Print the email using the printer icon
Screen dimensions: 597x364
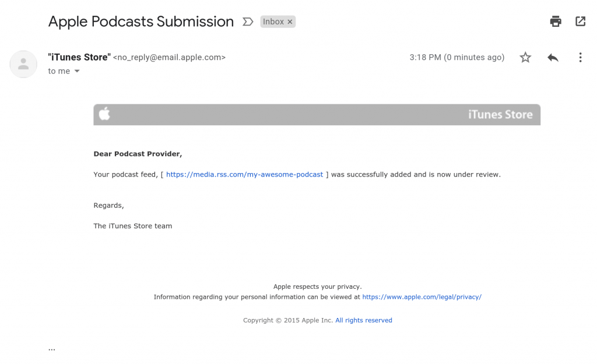(x=555, y=21)
